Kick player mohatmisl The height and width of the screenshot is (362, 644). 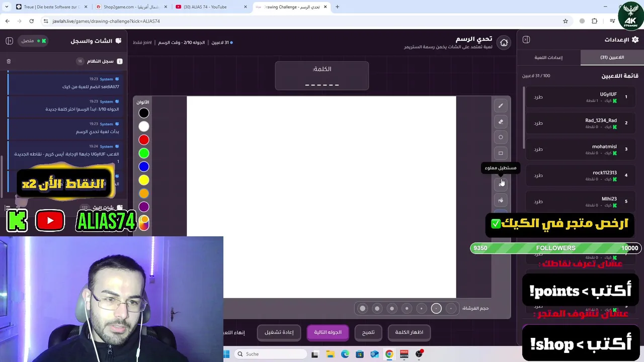point(538,149)
